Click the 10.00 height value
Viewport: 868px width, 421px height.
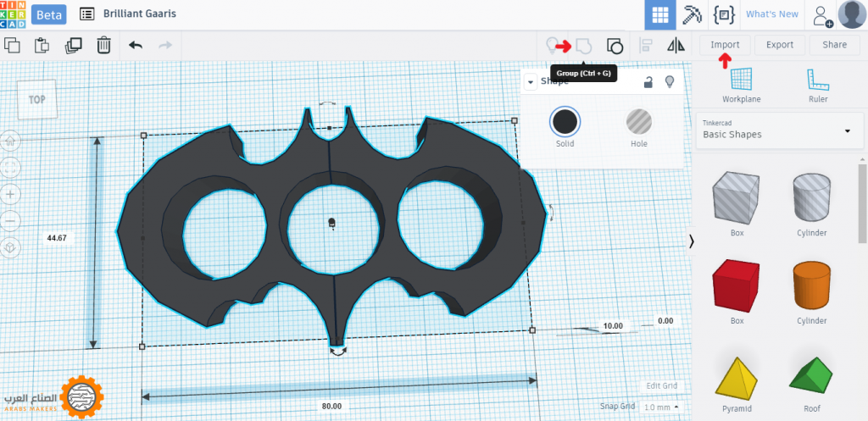613,326
